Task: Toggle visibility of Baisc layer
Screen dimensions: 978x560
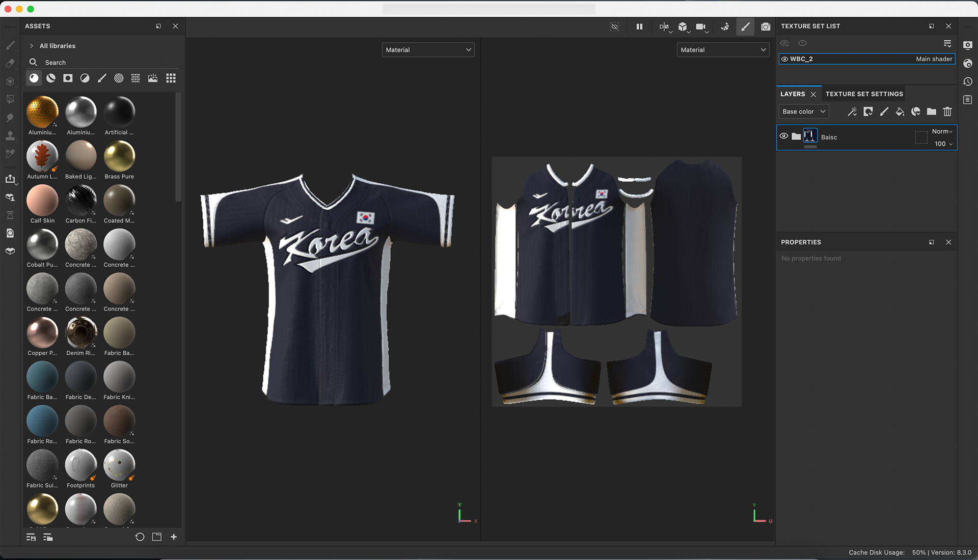Action: (784, 136)
